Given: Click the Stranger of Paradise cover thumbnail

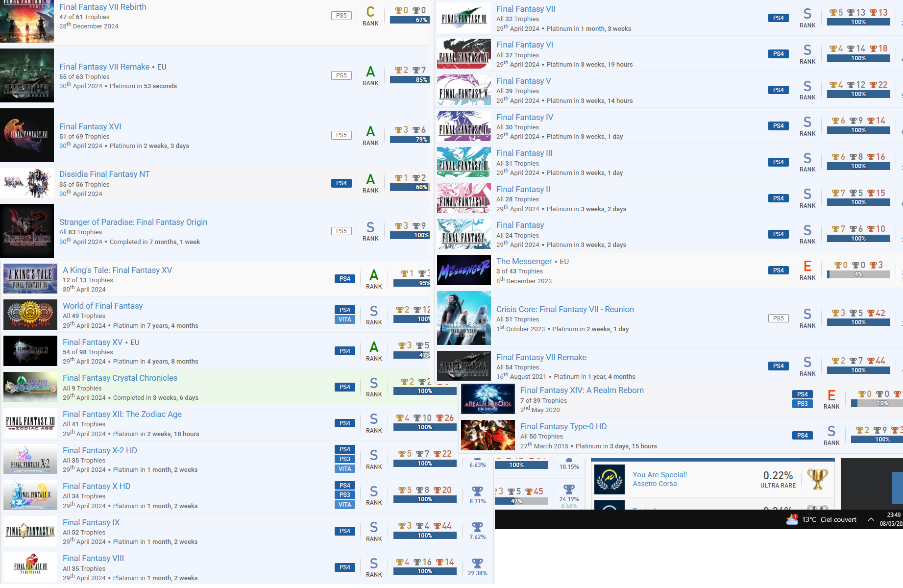Looking at the screenshot, I should click(27, 231).
